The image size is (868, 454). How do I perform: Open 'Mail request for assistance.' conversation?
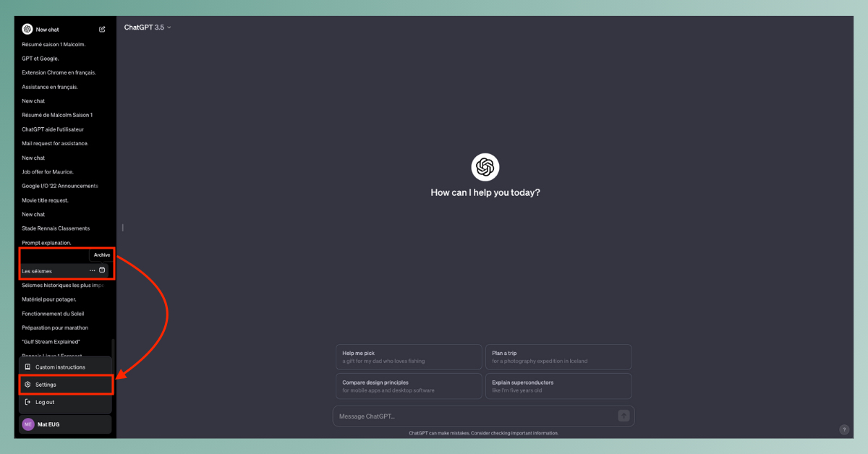pos(55,143)
